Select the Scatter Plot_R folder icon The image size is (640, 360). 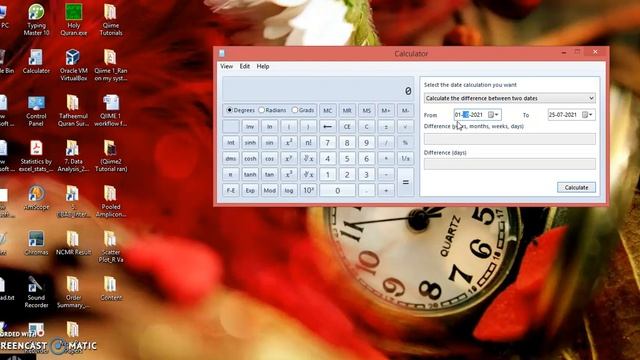[111, 247]
